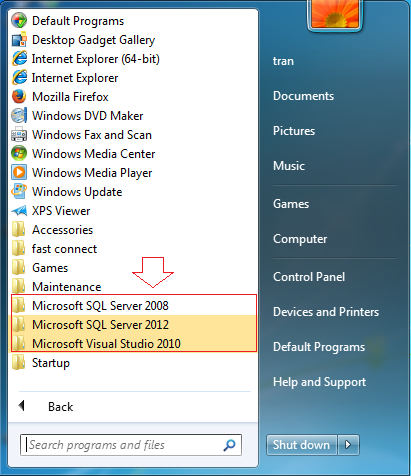Expand the Microsoft SQL Server 2012 folder

tap(134, 325)
